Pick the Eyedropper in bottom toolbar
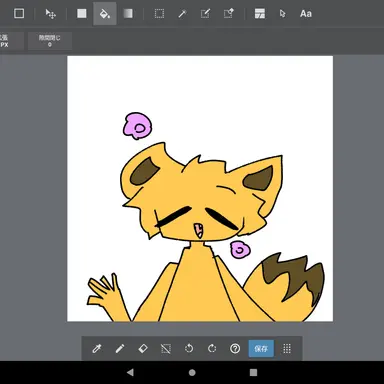Viewport: 384px width, 384px height. 97,349
